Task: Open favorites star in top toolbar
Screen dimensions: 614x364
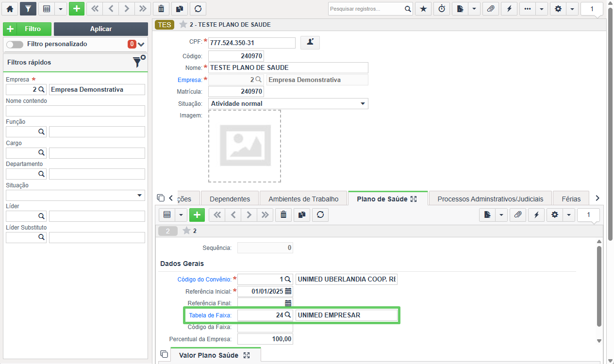Action: coord(423,9)
